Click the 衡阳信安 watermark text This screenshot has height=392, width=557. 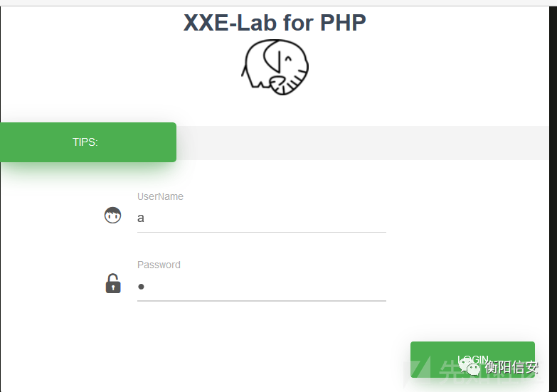[x=511, y=368]
